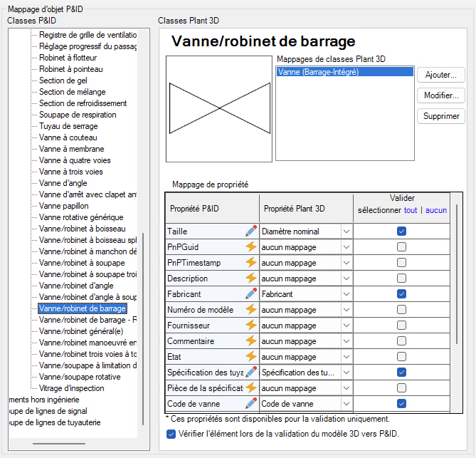
Task: Check the Valider box for PnPGuid
Action: point(401,246)
